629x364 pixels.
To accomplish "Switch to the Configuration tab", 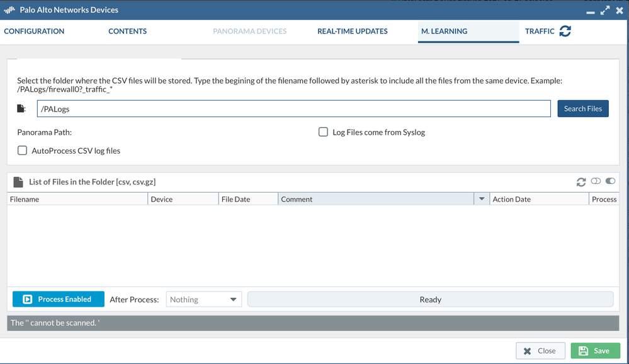I will tap(34, 31).
